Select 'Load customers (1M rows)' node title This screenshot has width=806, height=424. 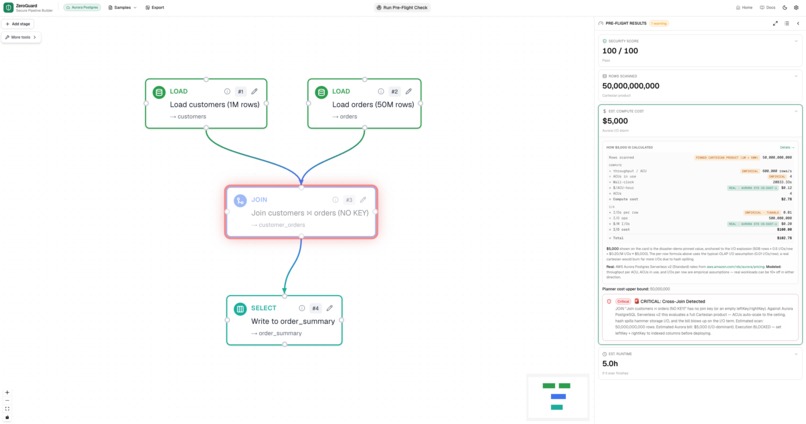pos(215,104)
